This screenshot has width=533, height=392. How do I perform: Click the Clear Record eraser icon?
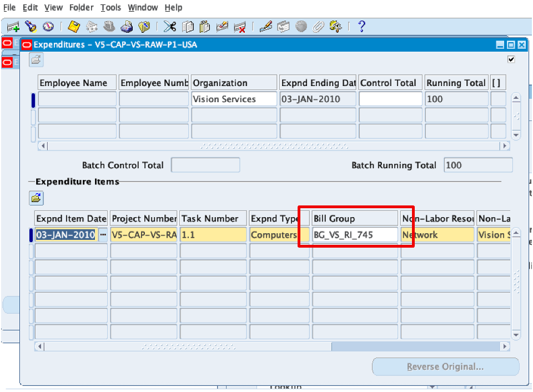(x=222, y=27)
